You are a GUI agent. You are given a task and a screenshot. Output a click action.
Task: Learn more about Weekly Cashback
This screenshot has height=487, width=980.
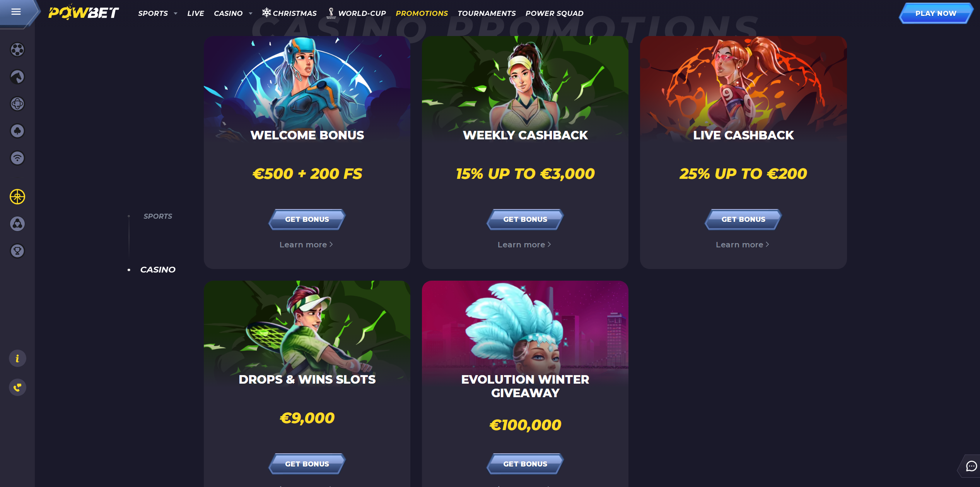point(524,245)
